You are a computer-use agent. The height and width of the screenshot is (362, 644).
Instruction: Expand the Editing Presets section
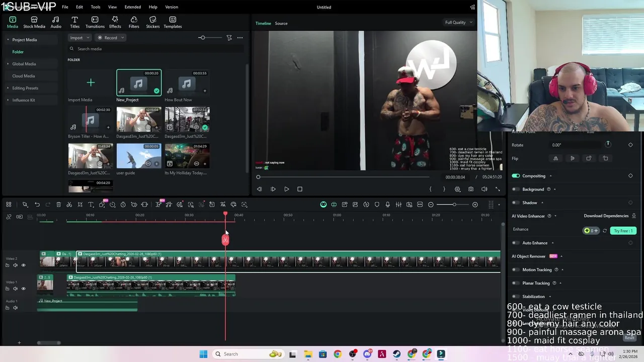pos(8,88)
